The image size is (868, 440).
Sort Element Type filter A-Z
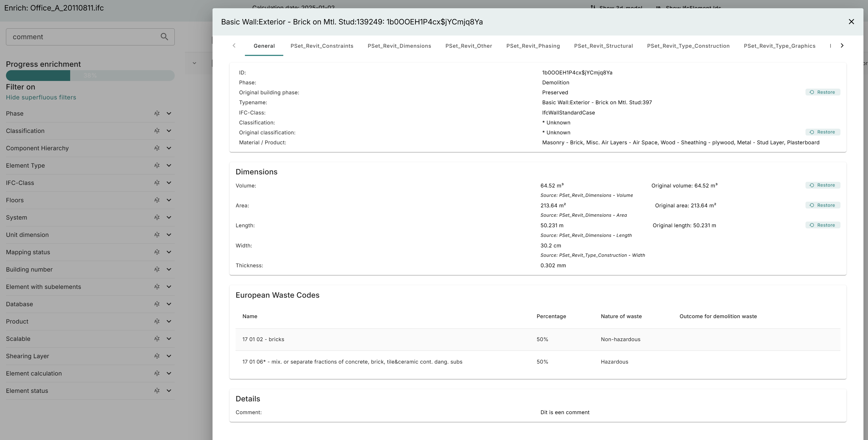click(x=157, y=165)
